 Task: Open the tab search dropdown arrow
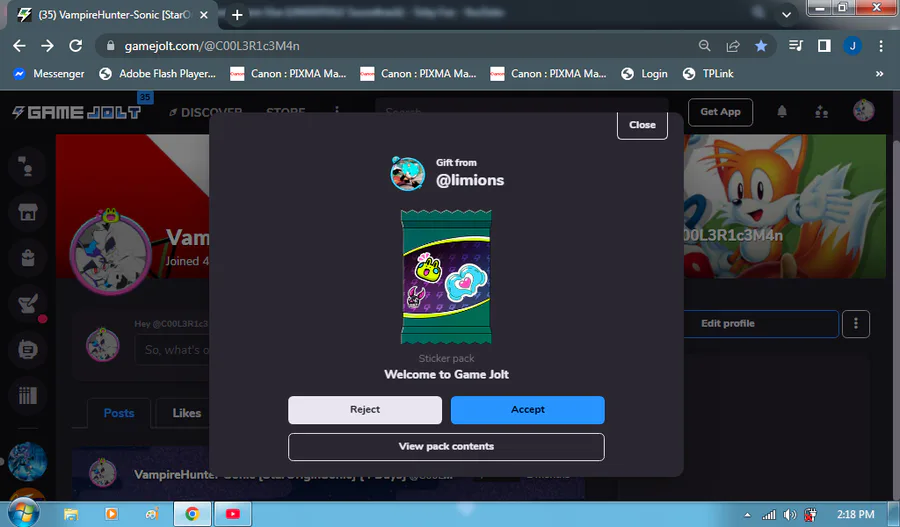tap(786, 15)
